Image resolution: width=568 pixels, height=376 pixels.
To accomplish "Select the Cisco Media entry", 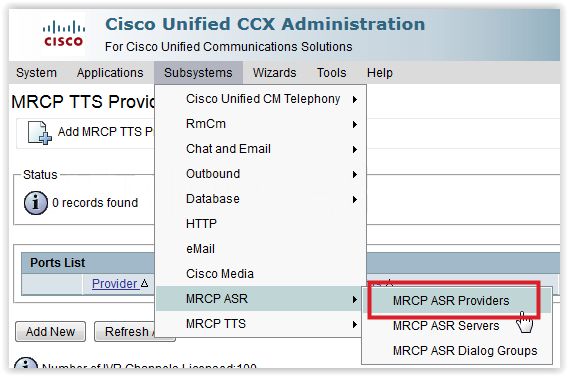I will [261, 274].
